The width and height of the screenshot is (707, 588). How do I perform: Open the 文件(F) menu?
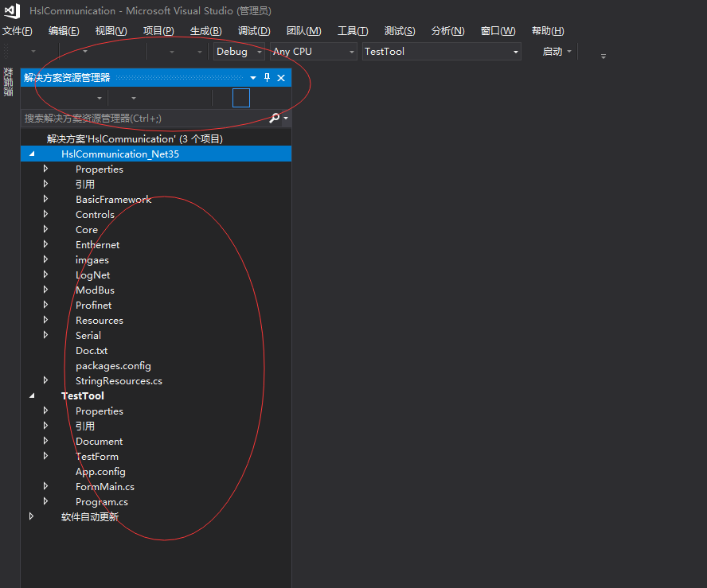[x=18, y=31]
